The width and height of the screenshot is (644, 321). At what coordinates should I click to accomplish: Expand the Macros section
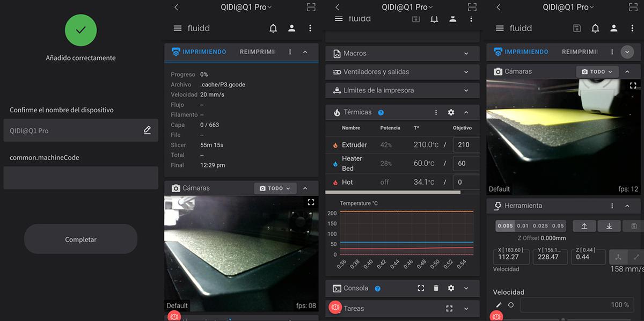click(401, 54)
